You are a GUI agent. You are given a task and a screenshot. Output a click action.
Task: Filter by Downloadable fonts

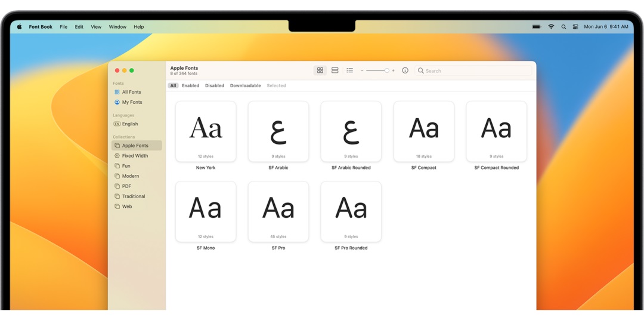pos(245,85)
